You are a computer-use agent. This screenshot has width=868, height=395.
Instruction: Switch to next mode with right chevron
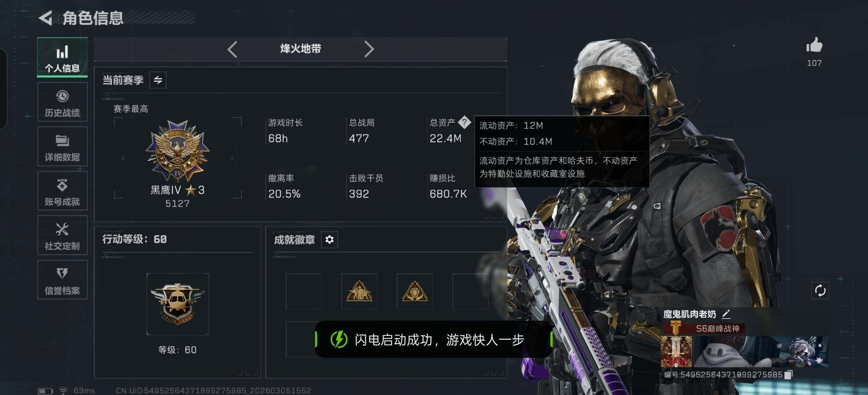click(369, 49)
